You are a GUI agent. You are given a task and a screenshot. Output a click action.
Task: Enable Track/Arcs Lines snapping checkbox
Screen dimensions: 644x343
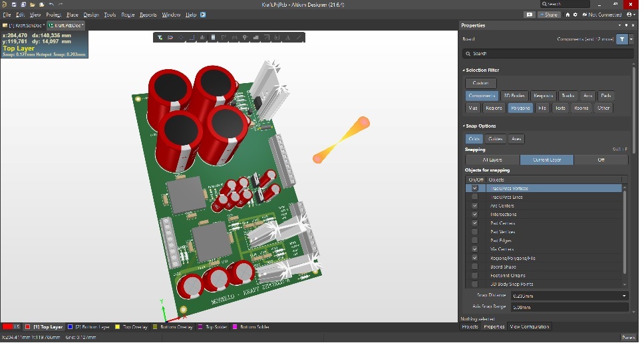(x=475, y=197)
